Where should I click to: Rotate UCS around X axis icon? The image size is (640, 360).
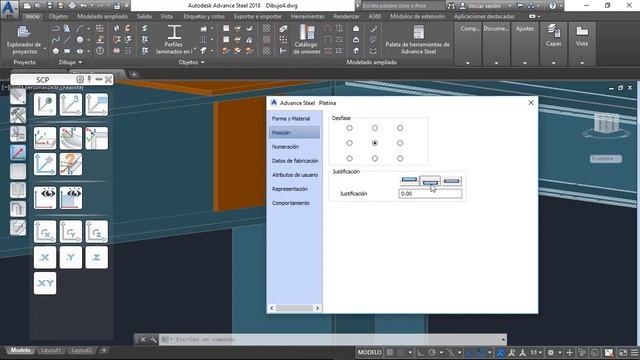pos(45,231)
